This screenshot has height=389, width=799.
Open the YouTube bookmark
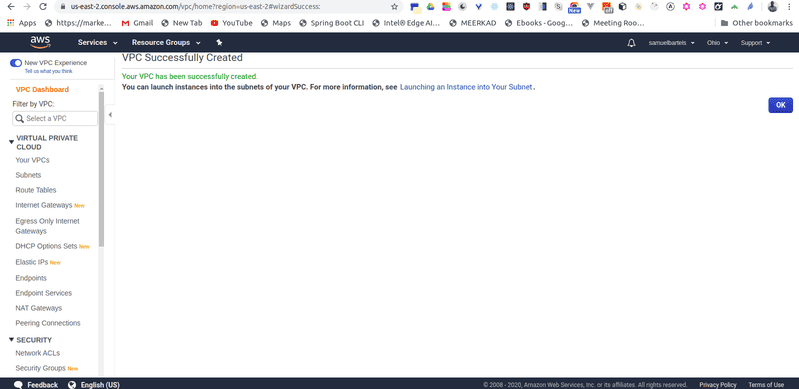231,23
